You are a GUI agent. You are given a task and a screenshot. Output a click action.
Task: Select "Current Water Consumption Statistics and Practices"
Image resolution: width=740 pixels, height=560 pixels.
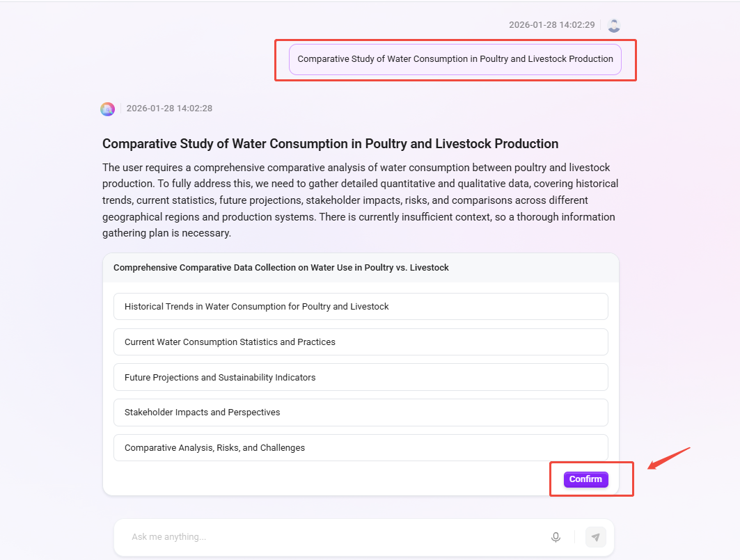pyautogui.click(x=361, y=342)
